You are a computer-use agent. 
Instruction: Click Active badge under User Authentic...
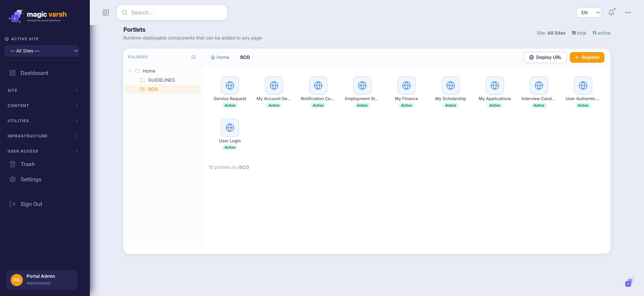click(x=583, y=105)
